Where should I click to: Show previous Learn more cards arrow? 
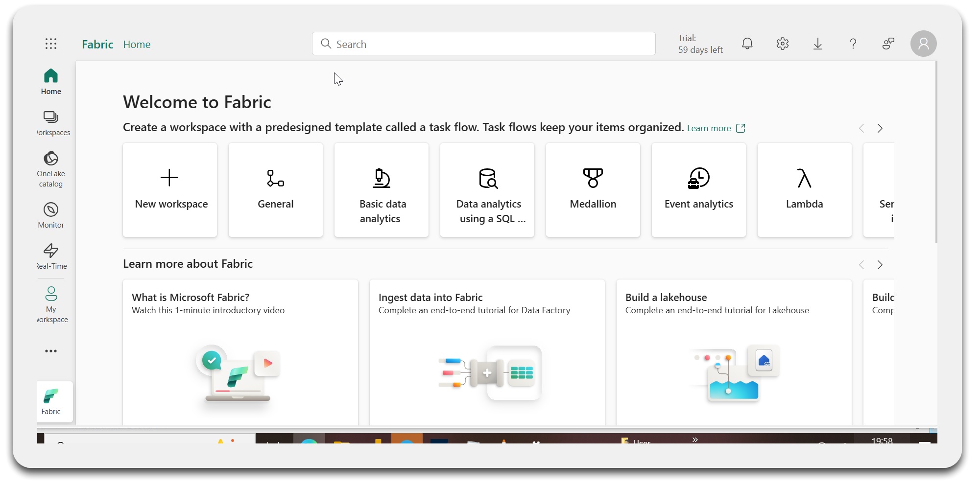tap(861, 265)
